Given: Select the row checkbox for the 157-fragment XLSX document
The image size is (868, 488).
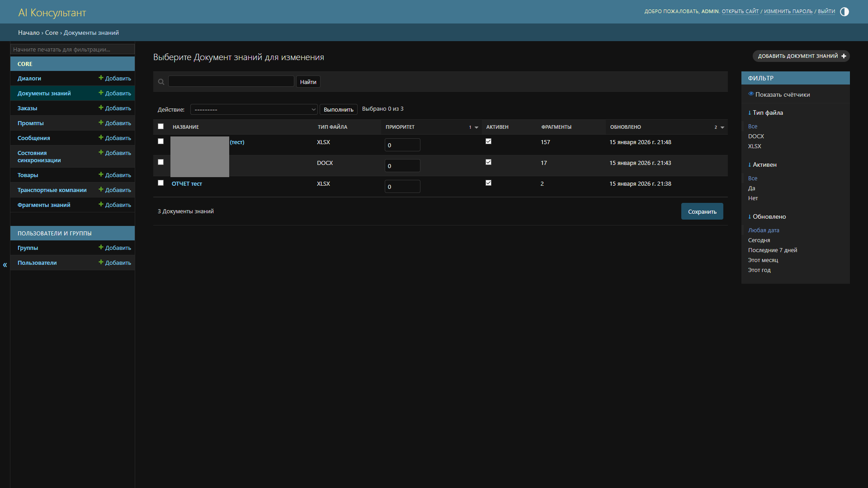Looking at the screenshot, I should 160,141.
